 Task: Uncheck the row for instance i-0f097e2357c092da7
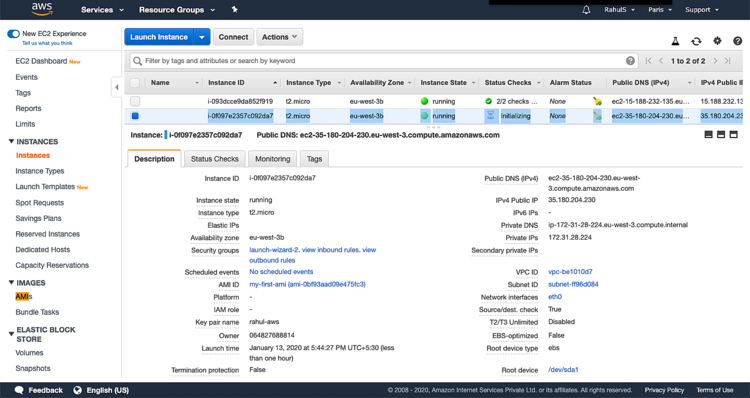tap(135, 116)
